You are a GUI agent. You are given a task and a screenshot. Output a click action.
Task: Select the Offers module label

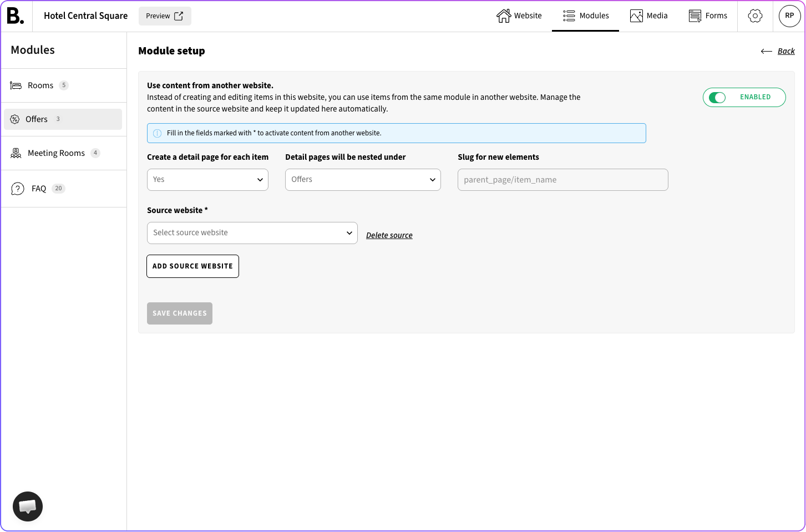pos(37,119)
